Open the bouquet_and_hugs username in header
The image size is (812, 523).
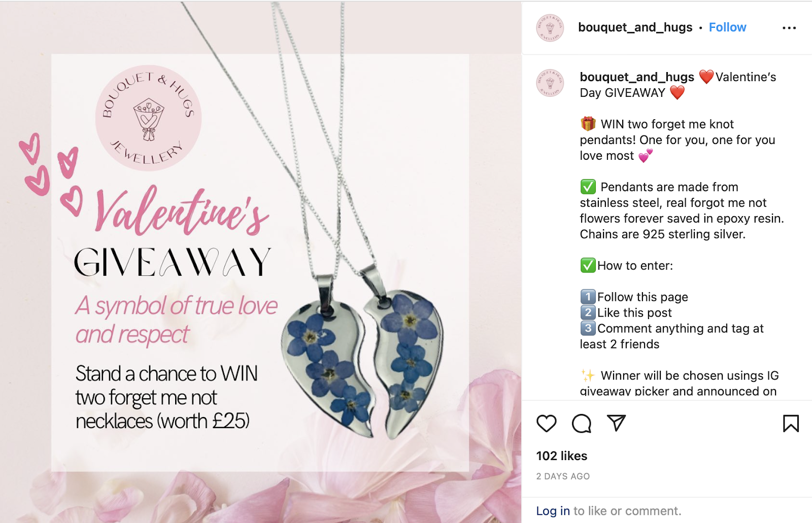point(635,27)
